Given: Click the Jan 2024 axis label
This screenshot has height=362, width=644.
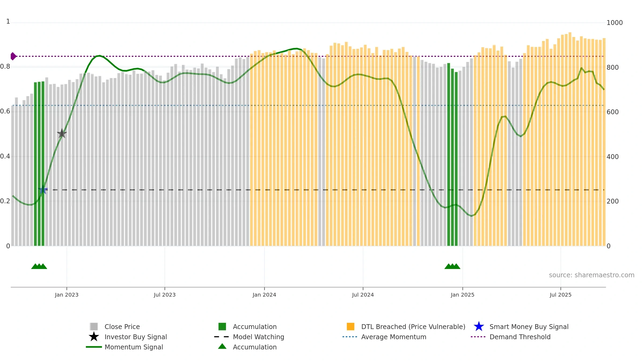Looking at the screenshot, I should [264, 295].
